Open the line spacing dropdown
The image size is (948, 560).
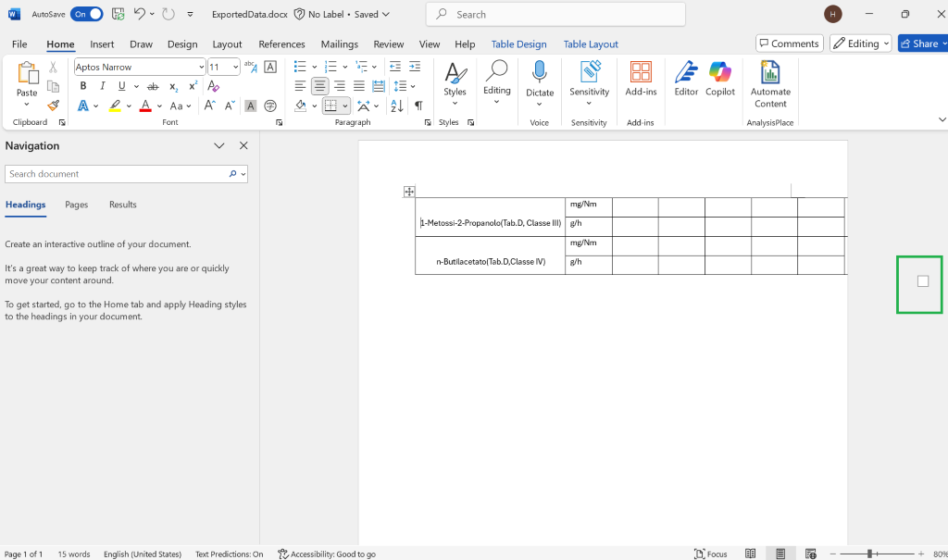(x=413, y=86)
